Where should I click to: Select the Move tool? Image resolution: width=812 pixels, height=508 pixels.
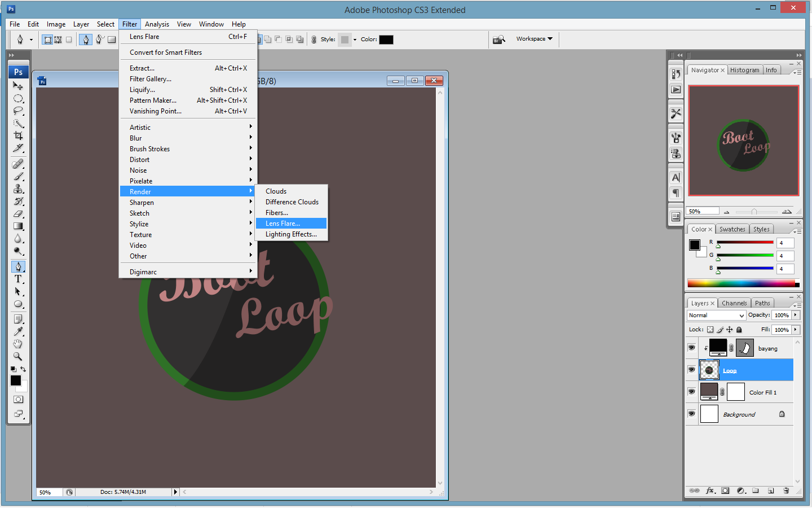[19, 86]
